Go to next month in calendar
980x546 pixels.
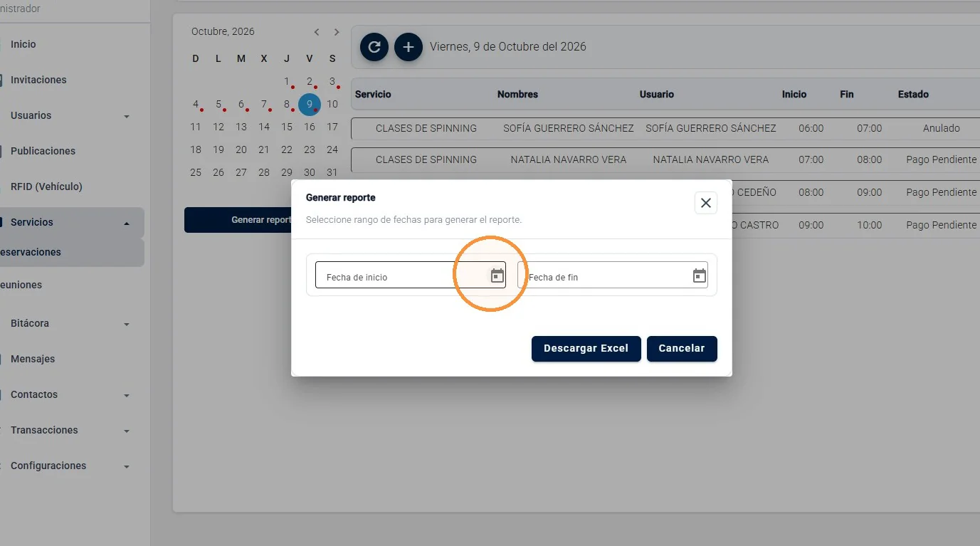[x=337, y=32]
